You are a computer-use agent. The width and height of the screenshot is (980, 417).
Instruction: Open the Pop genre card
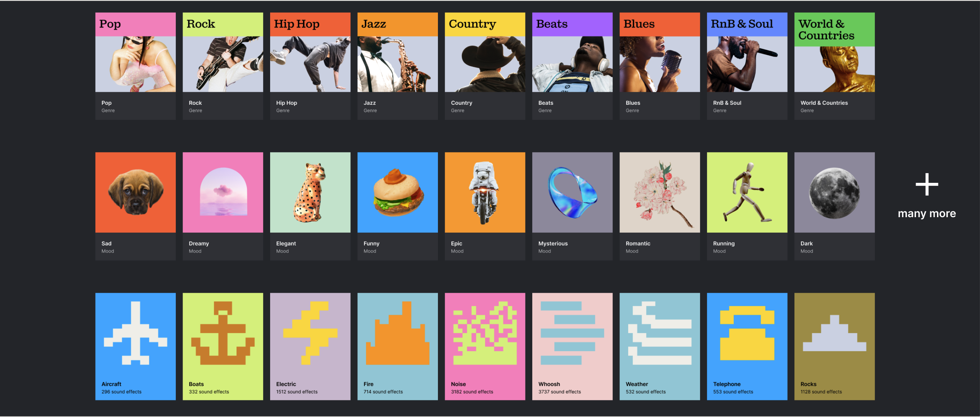coord(136,66)
